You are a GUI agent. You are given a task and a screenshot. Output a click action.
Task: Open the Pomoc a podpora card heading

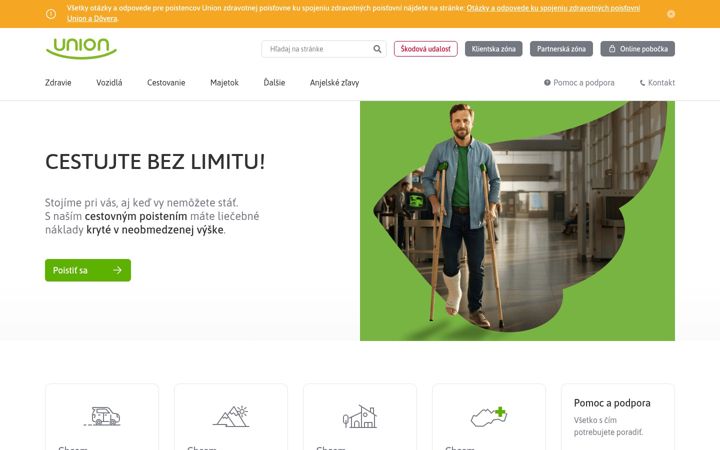click(612, 403)
